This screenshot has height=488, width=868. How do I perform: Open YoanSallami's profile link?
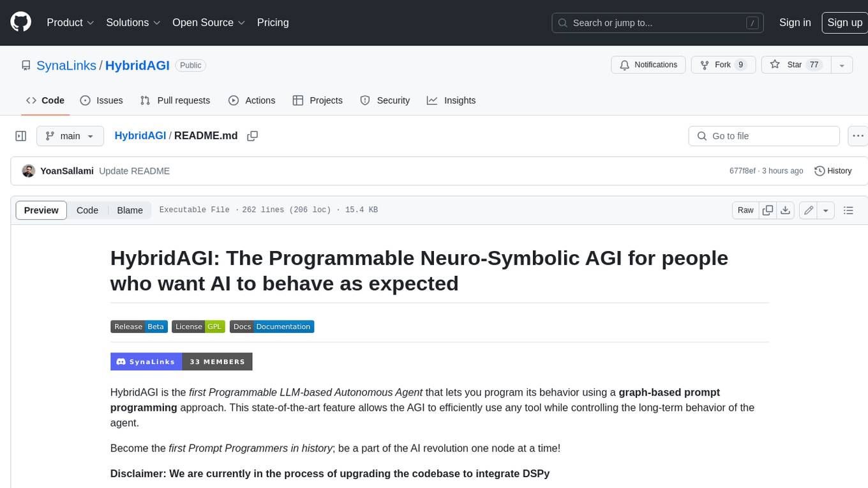(67, 171)
